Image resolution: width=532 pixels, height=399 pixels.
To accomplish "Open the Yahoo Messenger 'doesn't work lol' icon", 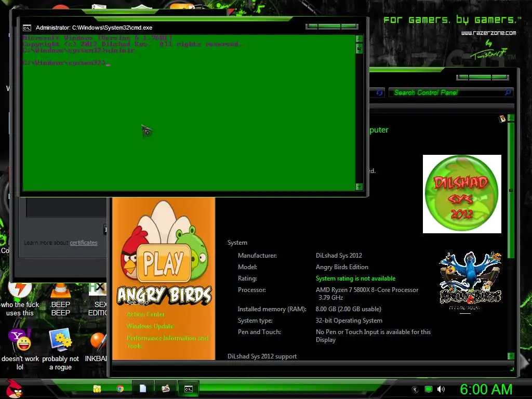I will (20, 350).
